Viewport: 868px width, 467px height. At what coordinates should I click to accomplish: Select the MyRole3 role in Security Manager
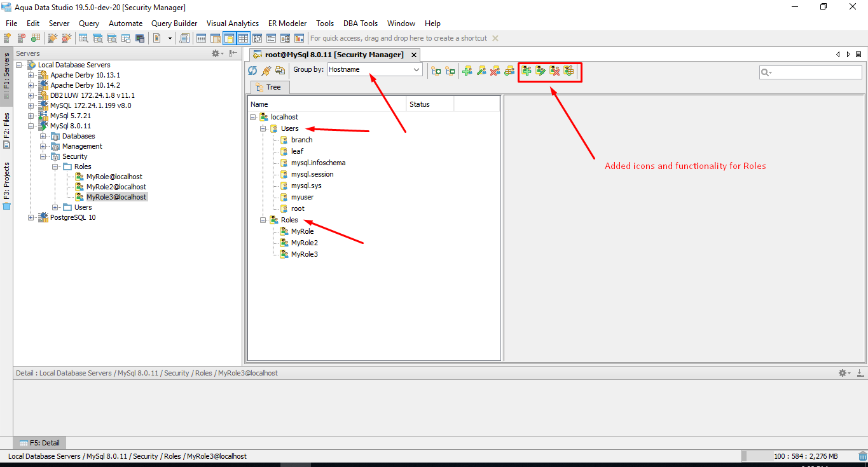coord(304,254)
